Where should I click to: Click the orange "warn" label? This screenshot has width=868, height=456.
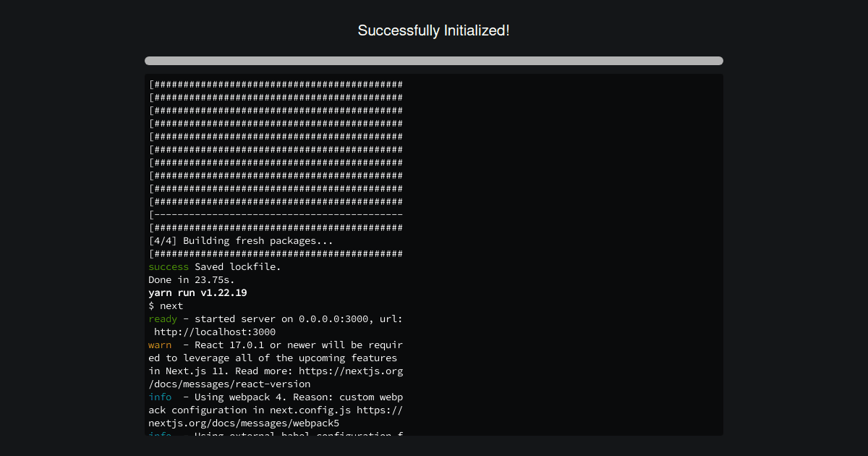tap(160, 345)
